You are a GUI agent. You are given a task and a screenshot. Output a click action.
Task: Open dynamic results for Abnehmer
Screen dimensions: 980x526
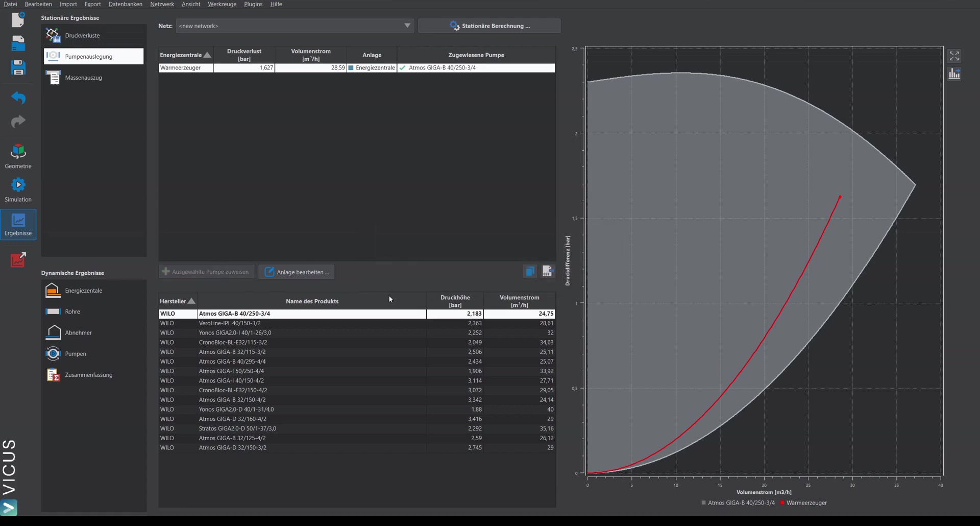click(94, 332)
